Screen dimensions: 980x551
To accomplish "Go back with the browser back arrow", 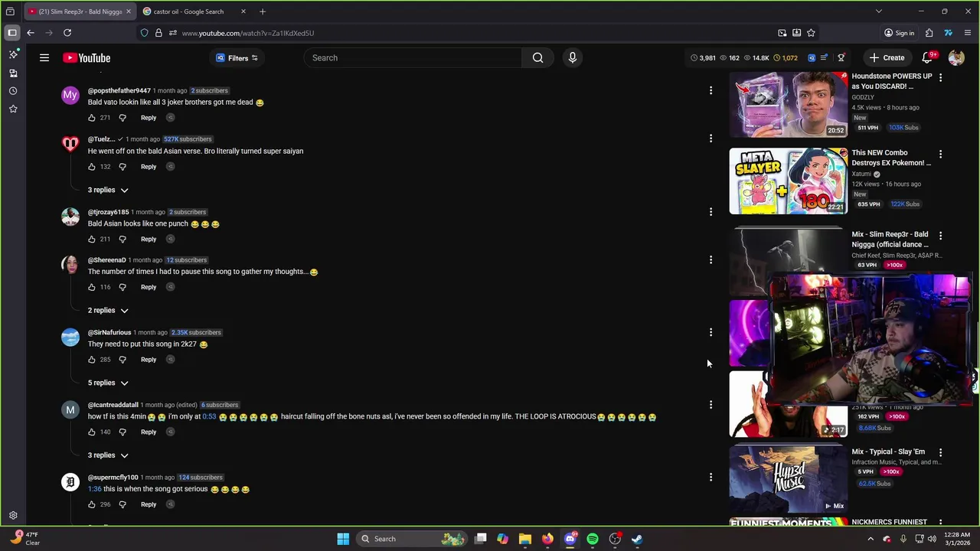I will (x=31, y=33).
